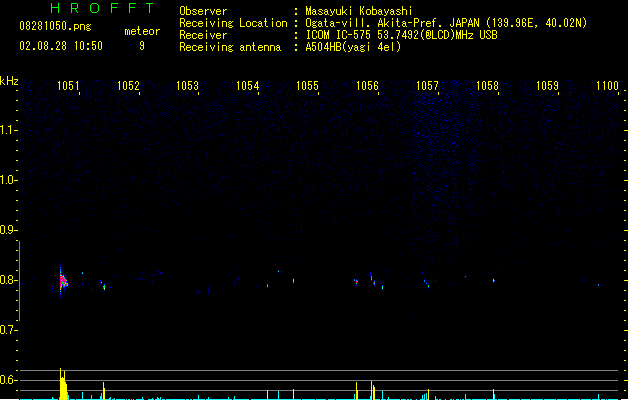The height and width of the screenshot is (400, 629).
Task: Click the 1053 time axis label
Action: [x=187, y=86]
